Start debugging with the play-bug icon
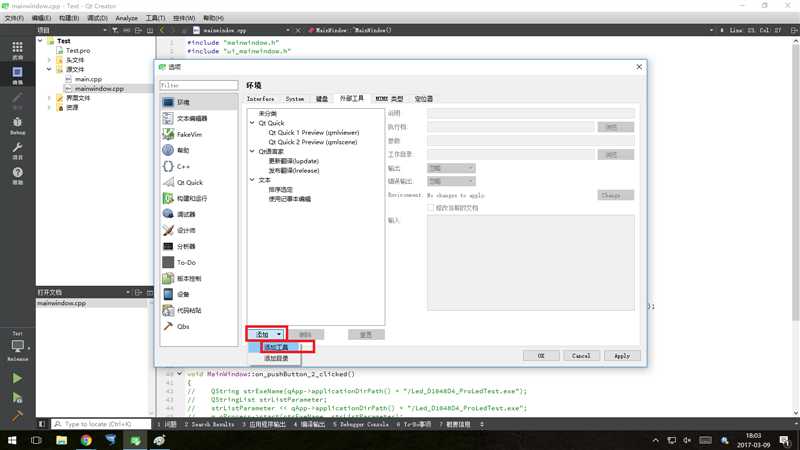Image resolution: width=800 pixels, height=450 pixels. pyautogui.click(x=17, y=397)
